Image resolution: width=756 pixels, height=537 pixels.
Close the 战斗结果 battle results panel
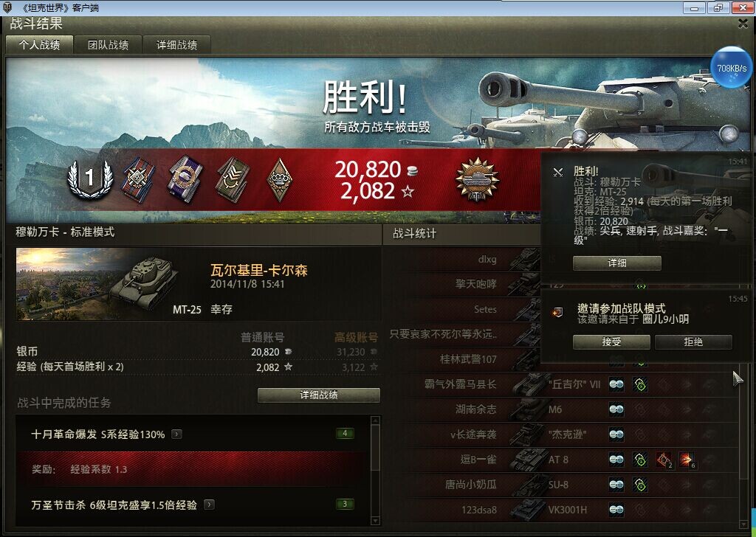pos(743,24)
